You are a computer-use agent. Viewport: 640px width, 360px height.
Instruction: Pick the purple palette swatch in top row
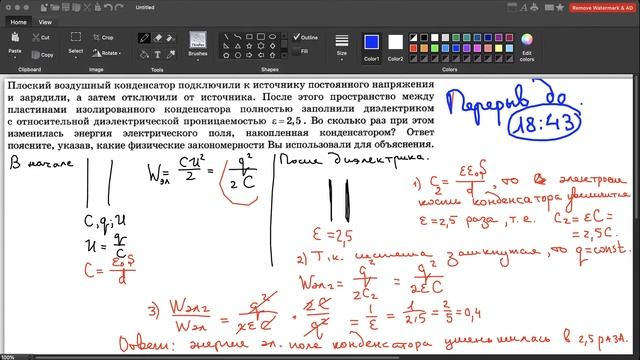[x=498, y=38]
